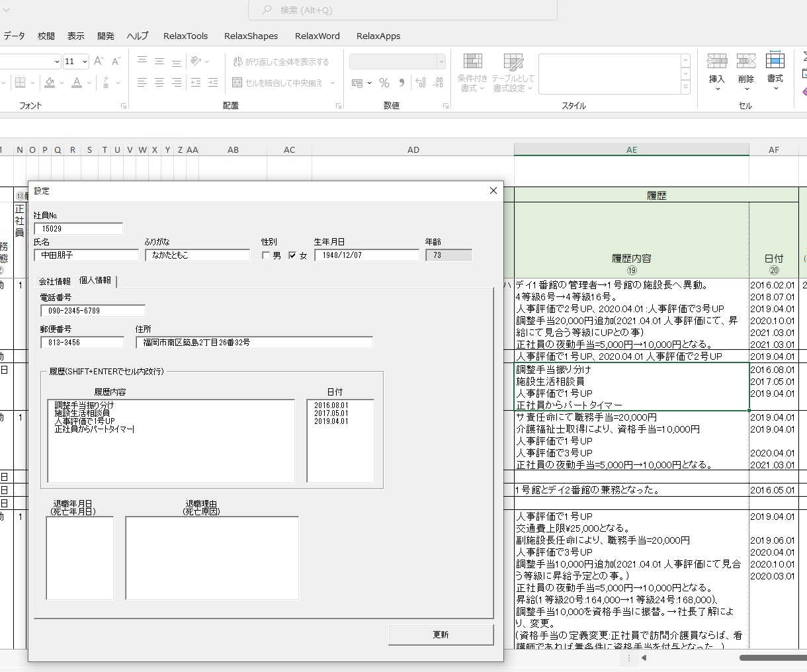Open the font size 11 dropdown
Screen dimensions: 807x672
pyautogui.click(x=85, y=62)
